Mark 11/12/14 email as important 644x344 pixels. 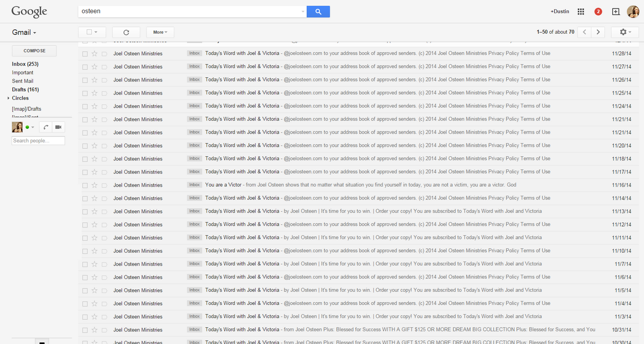(104, 225)
